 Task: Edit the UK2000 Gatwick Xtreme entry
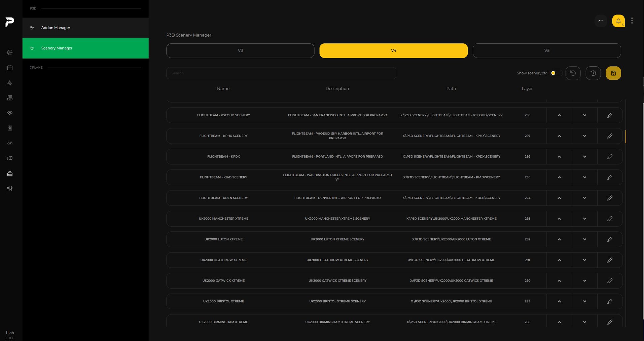610,281
